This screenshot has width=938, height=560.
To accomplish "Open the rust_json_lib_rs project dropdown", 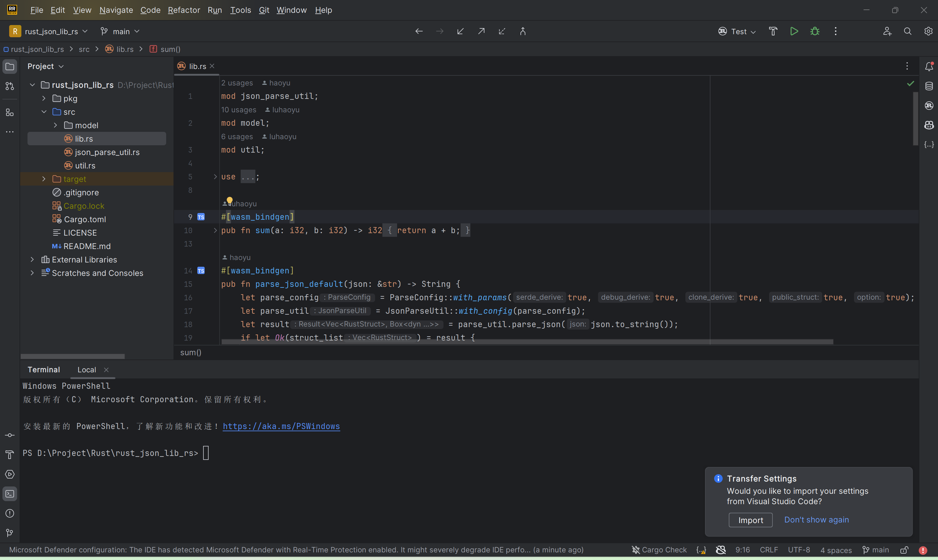I will [49, 31].
